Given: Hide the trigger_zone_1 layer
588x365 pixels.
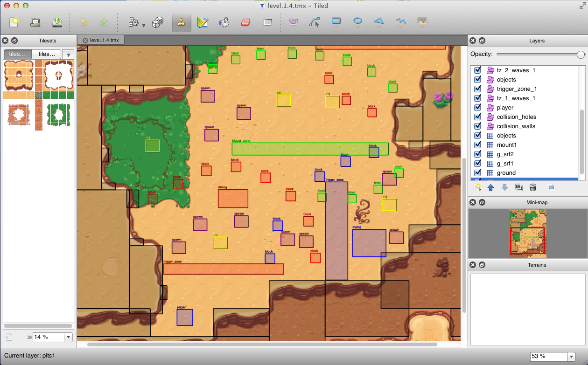Looking at the screenshot, I should (477, 89).
